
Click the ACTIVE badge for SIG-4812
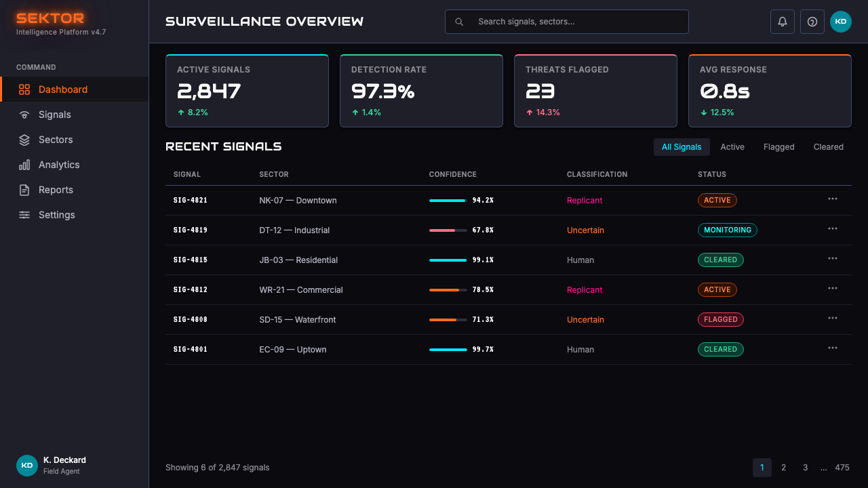[717, 290]
